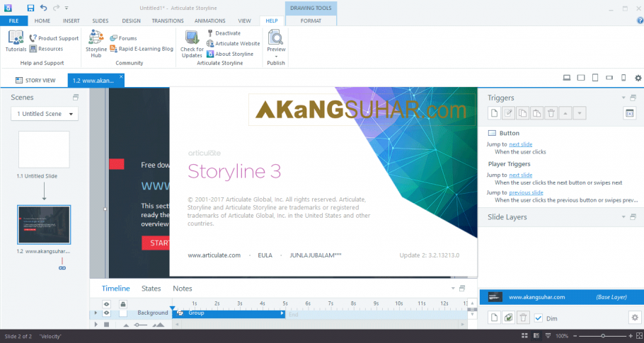Open Rapid E-Learning Blog
The height and width of the screenshot is (343, 644).
point(142,49)
